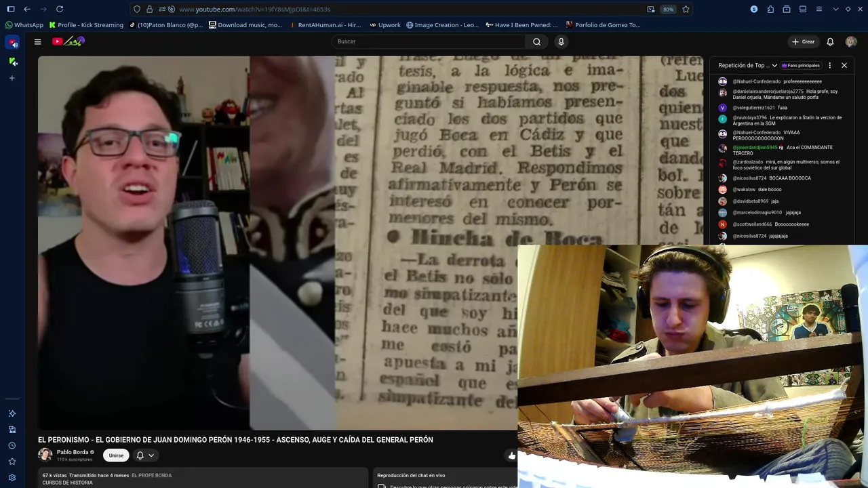Viewport: 868px width, 488px height.
Task: Close the live chat replay panel
Action: tap(844, 66)
